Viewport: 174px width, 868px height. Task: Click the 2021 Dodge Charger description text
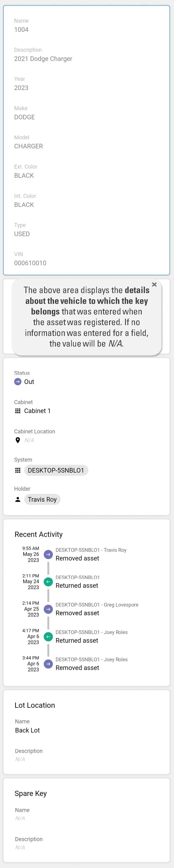[43, 59]
